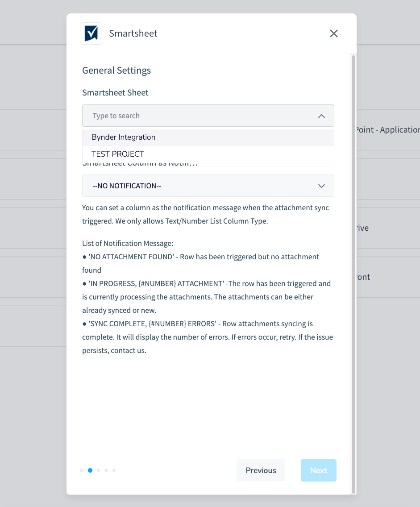This screenshot has height=507, width=420.
Task: Select the fourth step dot
Action: click(x=106, y=470)
